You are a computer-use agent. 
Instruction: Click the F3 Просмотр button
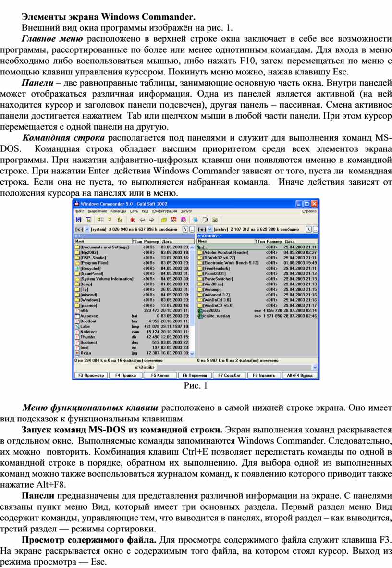coord(91,375)
